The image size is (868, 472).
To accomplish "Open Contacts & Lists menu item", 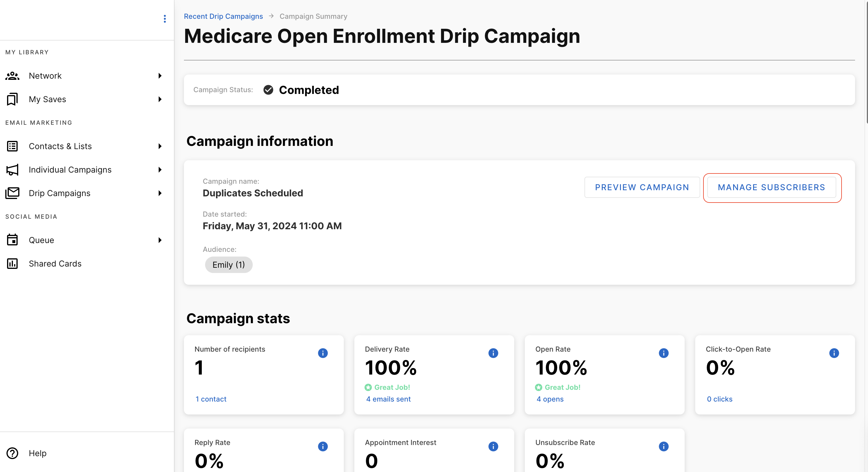I will click(x=87, y=146).
